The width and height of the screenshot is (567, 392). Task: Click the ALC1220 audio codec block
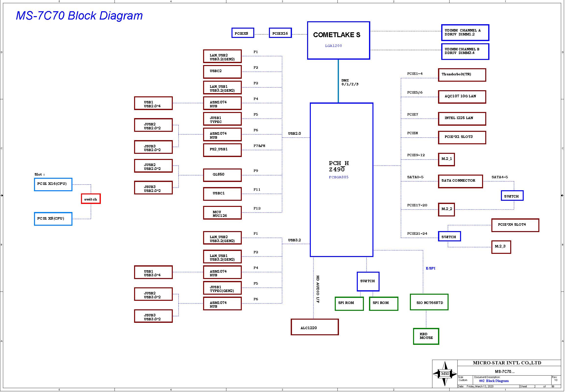315,327
